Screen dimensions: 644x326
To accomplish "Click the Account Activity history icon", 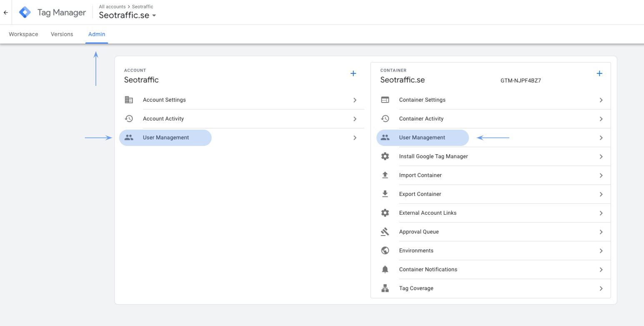I will point(129,119).
